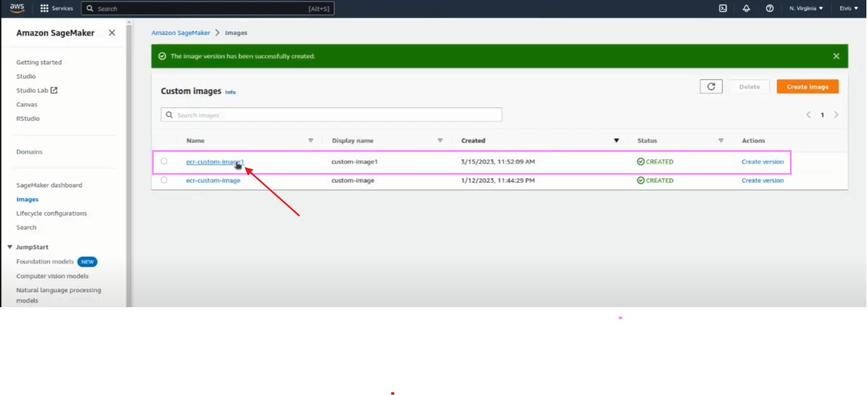Open Domains in the sidebar

tap(29, 152)
